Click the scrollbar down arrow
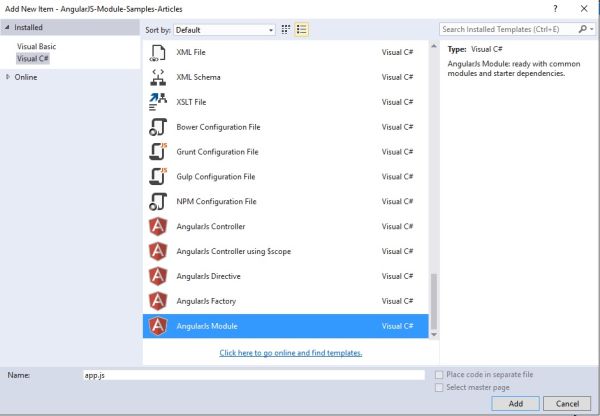 click(434, 334)
